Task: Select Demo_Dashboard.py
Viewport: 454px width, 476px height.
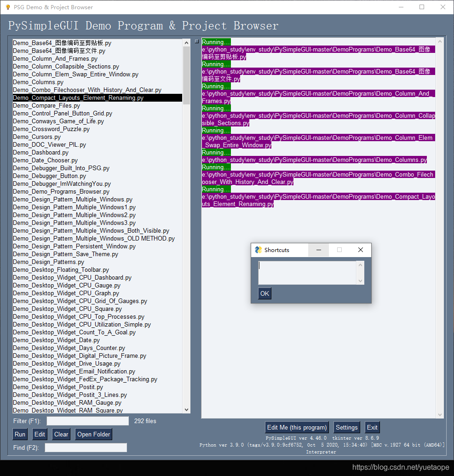Action: pyautogui.click(x=97, y=152)
